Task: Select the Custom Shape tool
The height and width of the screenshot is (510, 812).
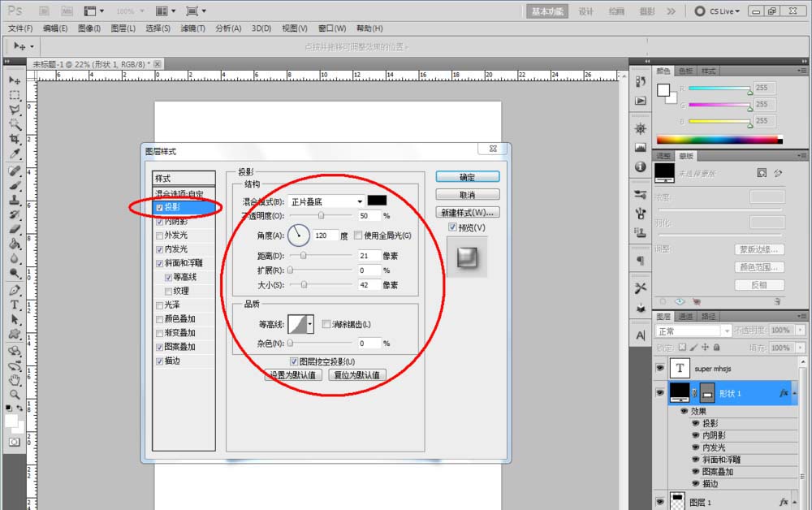Action: (x=15, y=334)
